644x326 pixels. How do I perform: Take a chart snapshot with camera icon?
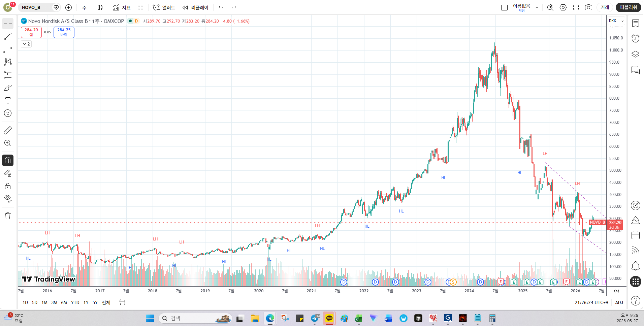tap(588, 7)
